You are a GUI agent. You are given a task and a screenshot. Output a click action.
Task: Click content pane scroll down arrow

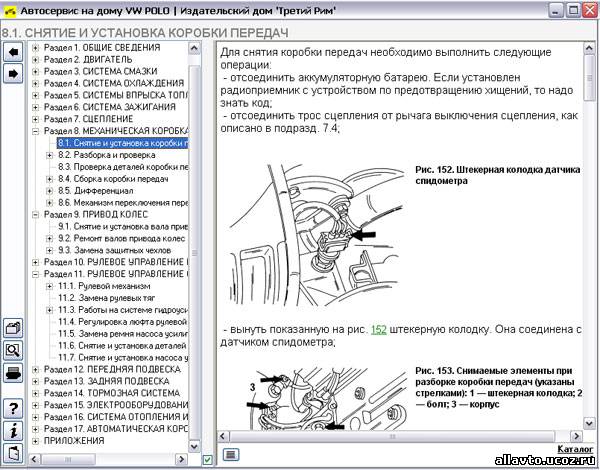click(x=589, y=423)
